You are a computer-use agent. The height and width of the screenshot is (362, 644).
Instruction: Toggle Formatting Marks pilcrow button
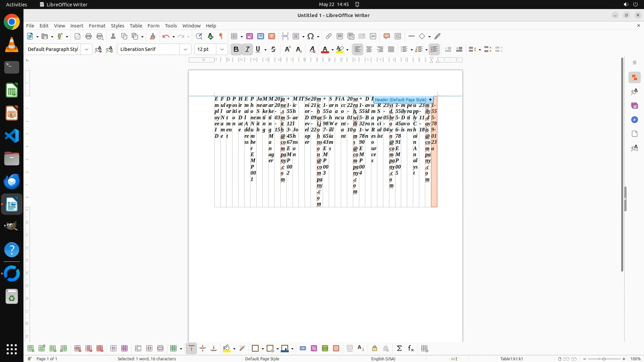221,36
